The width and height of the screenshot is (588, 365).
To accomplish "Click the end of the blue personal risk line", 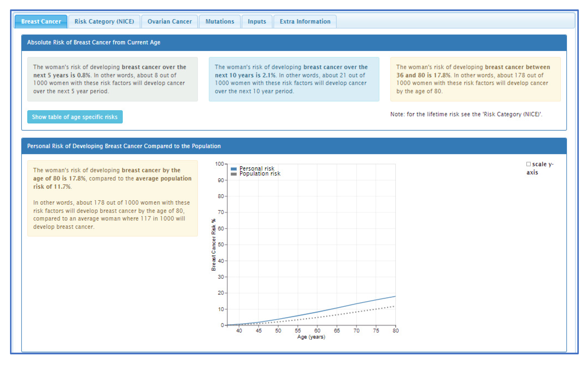I will coord(395,296).
